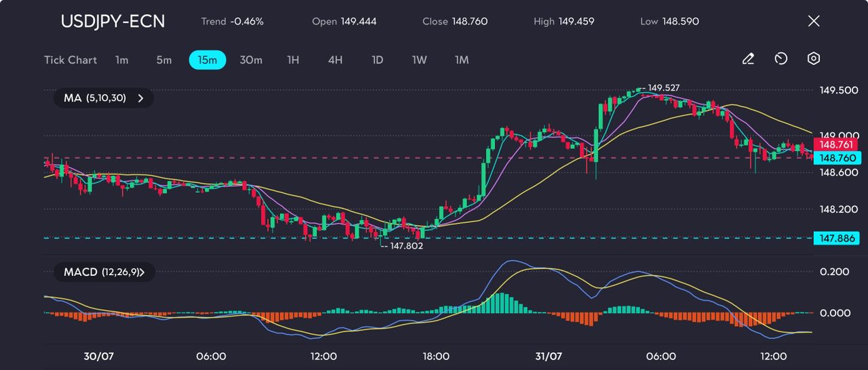Select the 5m timeframe
Image resolution: width=868 pixels, height=370 pixels.
click(x=164, y=60)
